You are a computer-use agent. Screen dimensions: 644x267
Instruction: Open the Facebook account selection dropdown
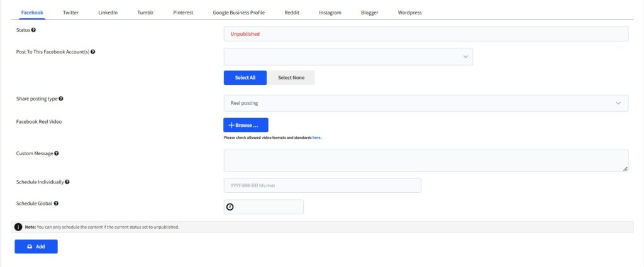[348, 57]
